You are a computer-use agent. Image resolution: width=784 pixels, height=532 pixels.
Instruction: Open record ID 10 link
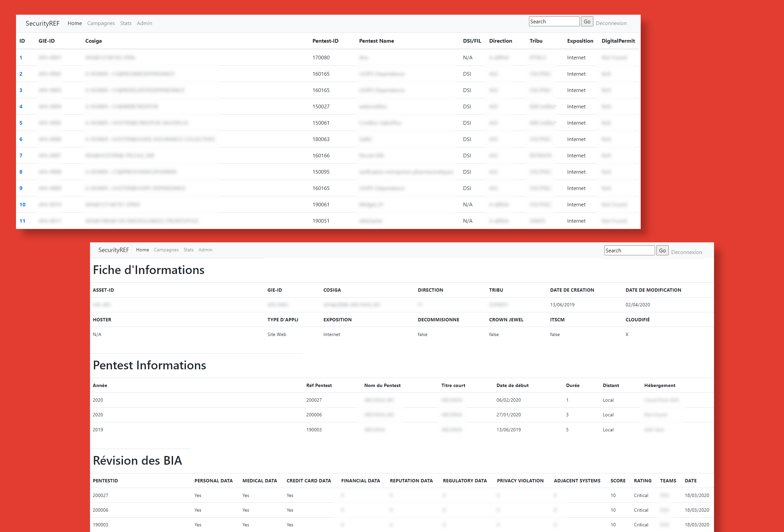23,204
